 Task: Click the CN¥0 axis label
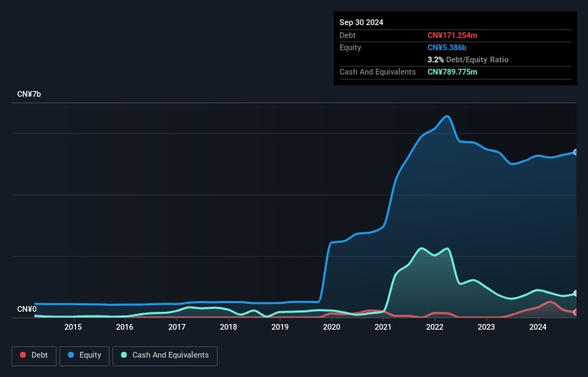(27, 309)
